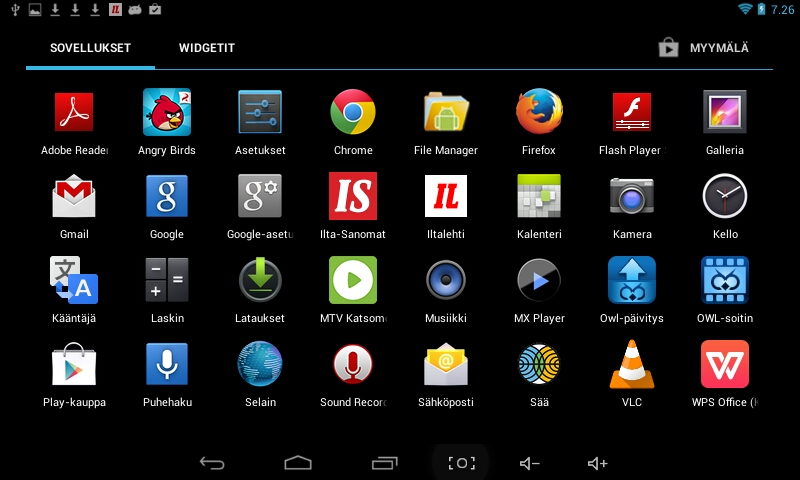The width and height of the screenshot is (800, 480).
Task: Open the Adobe Reader app
Action: [74, 112]
